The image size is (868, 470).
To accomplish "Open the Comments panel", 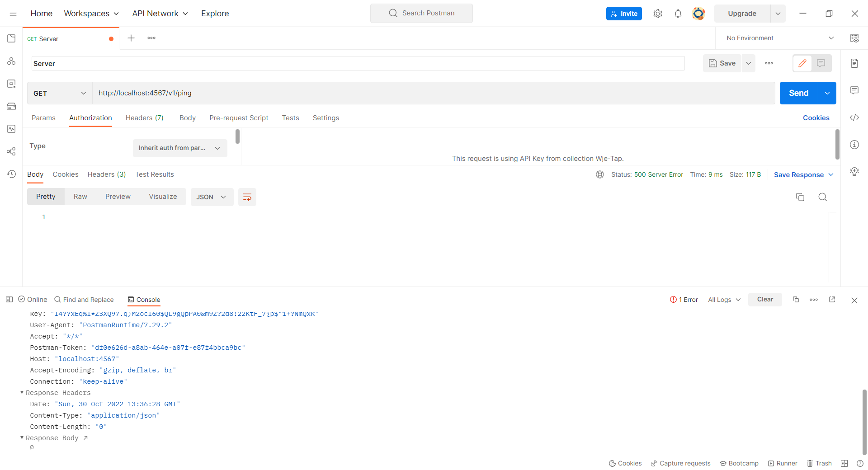I will (x=854, y=90).
